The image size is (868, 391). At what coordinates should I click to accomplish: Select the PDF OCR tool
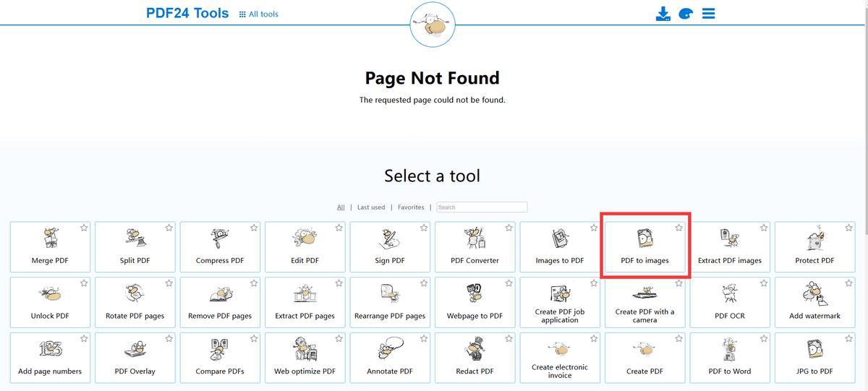tap(729, 302)
